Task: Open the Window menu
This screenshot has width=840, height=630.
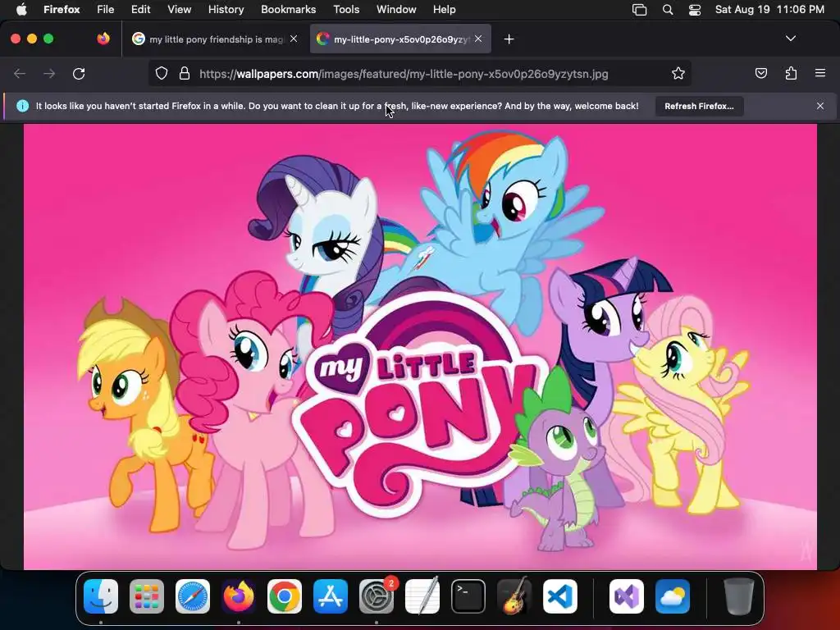Action: [396, 9]
